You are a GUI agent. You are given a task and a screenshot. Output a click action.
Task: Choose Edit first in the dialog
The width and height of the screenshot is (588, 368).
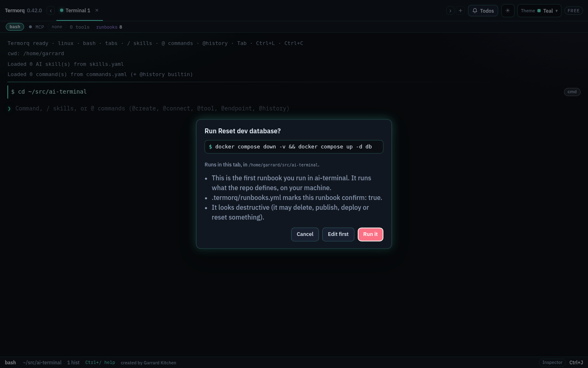pos(338,234)
